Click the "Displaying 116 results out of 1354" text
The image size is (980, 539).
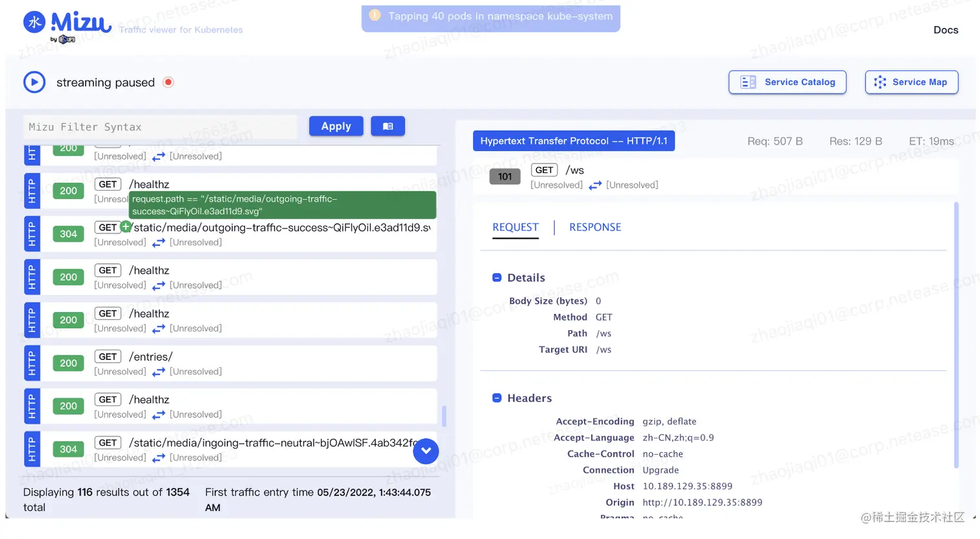coord(106,492)
